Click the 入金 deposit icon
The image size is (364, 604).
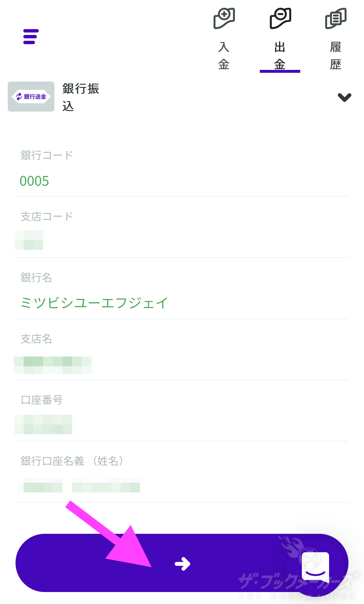click(x=224, y=18)
